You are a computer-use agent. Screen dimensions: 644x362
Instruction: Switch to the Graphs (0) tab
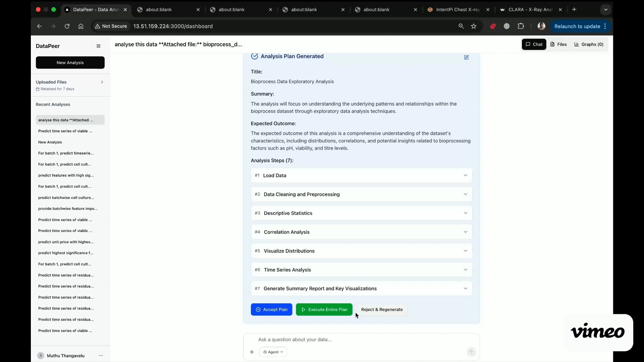coord(589,44)
